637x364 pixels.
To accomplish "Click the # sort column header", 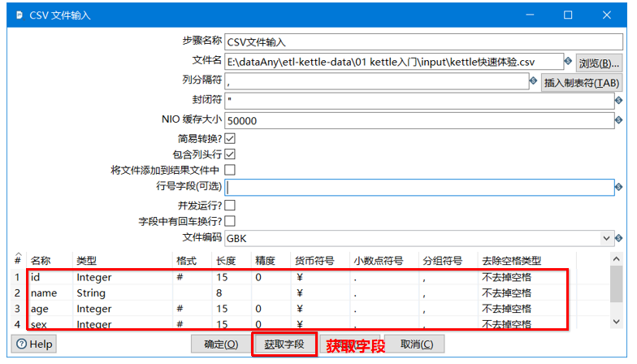I will click(x=18, y=259).
